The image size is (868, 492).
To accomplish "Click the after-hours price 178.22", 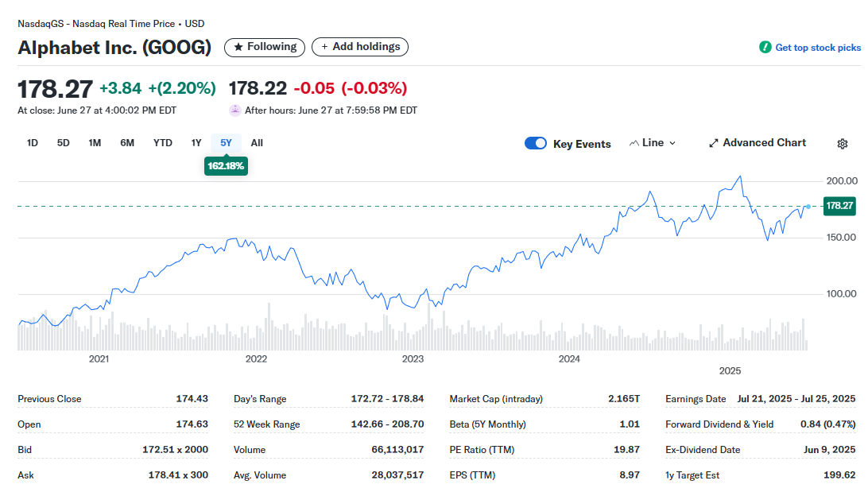I will click(x=258, y=88).
